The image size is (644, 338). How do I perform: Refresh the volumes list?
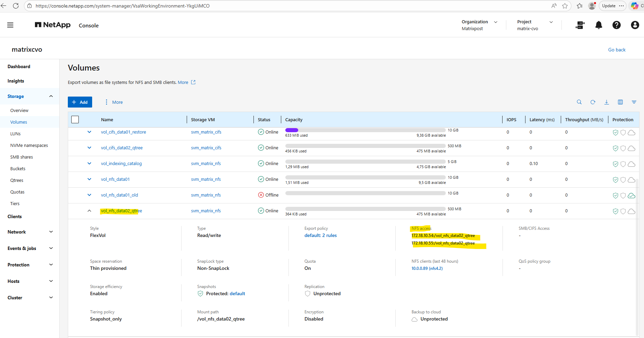click(593, 102)
